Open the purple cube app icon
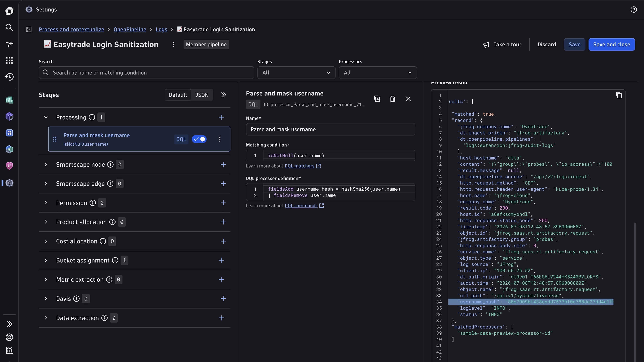The image size is (644, 362). click(x=9, y=116)
